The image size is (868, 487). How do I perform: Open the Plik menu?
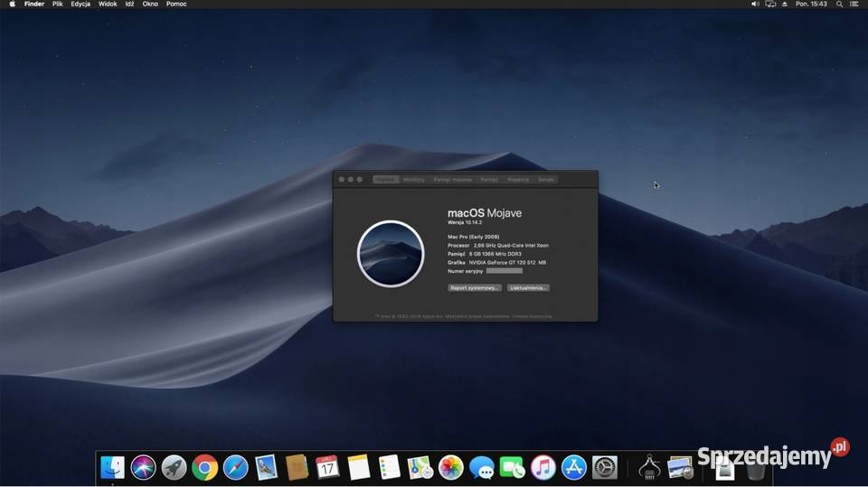click(58, 4)
